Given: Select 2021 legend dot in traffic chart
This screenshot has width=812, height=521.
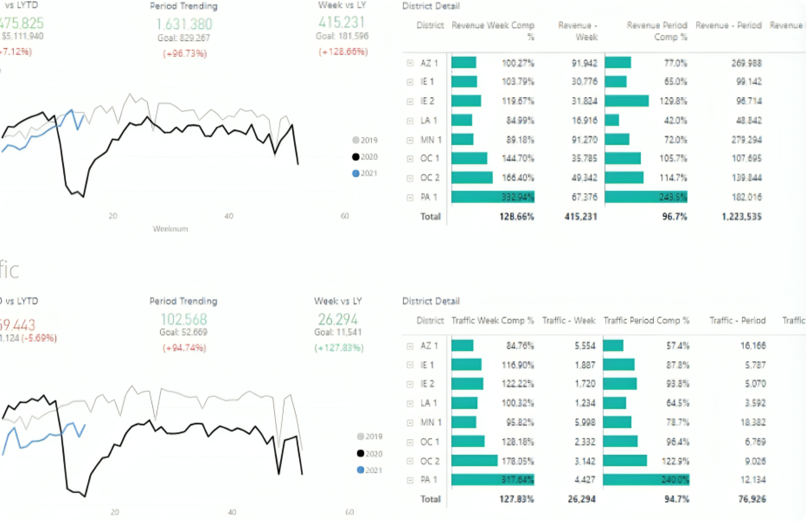Looking at the screenshot, I should pyautogui.click(x=360, y=469).
